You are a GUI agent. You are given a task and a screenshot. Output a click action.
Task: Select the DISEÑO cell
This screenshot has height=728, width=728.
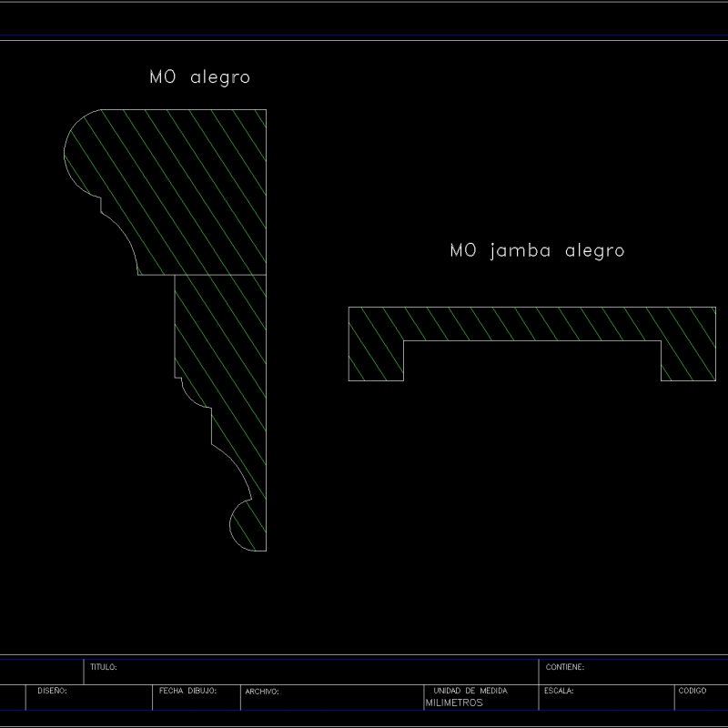(x=53, y=692)
